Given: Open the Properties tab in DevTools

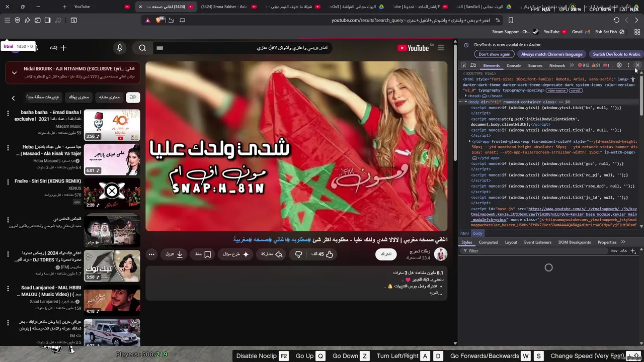Looking at the screenshot, I should click(607, 242).
